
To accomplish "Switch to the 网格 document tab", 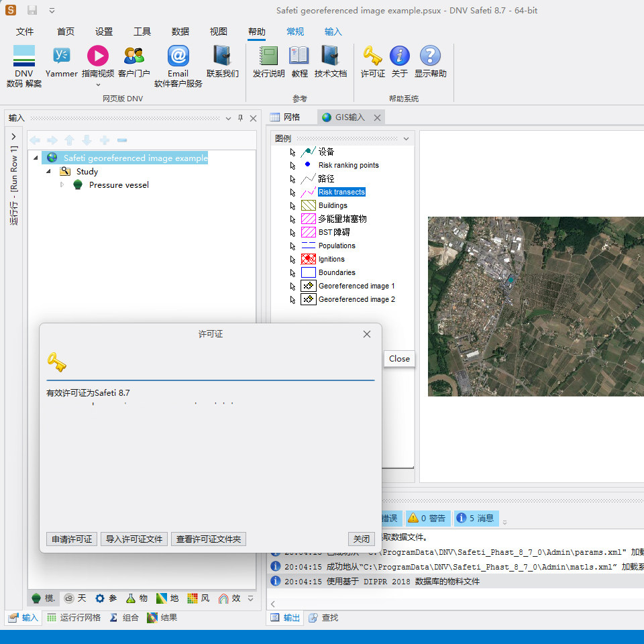I will (x=285, y=117).
